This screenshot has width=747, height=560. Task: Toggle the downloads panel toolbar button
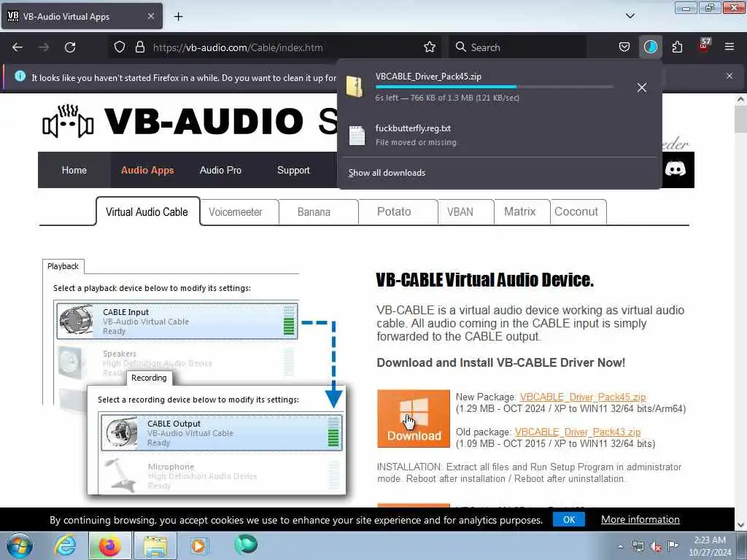[650, 47]
